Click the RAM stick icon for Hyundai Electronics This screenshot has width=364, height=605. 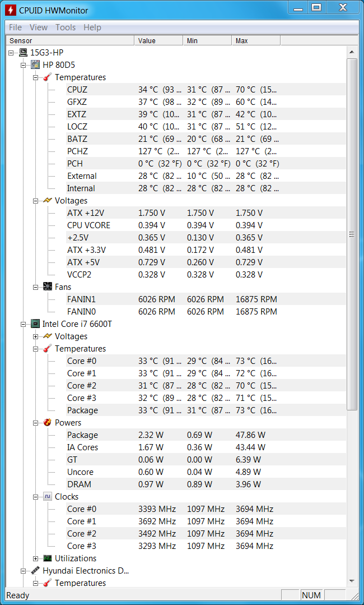(35, 571)
